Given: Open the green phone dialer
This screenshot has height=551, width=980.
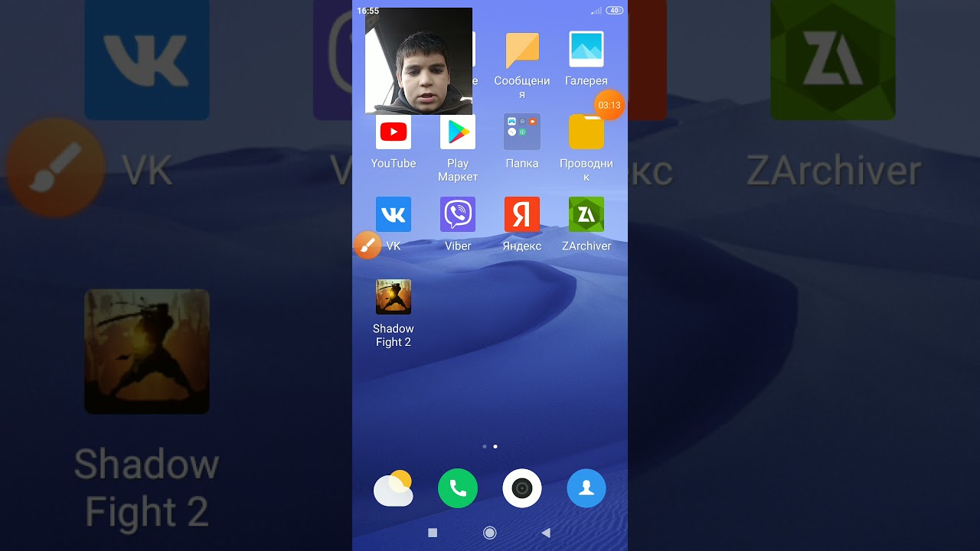Looking at the screenshot, I should point(458,488).
